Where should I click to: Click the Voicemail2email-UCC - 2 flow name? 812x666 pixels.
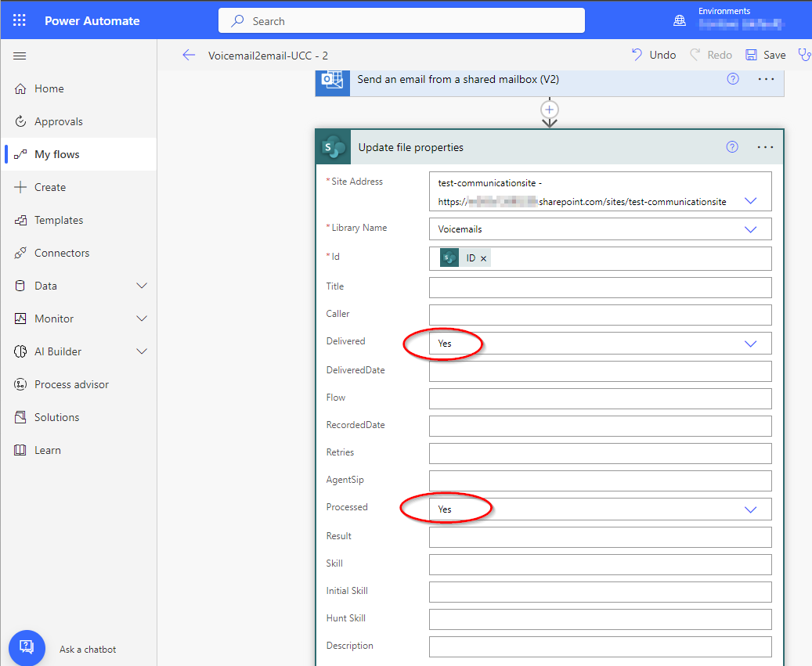[269, 56]
